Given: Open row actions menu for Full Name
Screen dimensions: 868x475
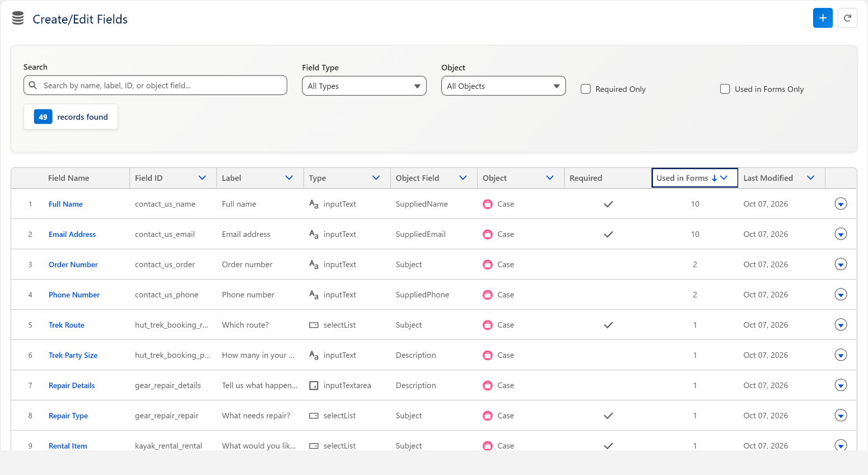Looking at the screenshot, I should point(841,204).
